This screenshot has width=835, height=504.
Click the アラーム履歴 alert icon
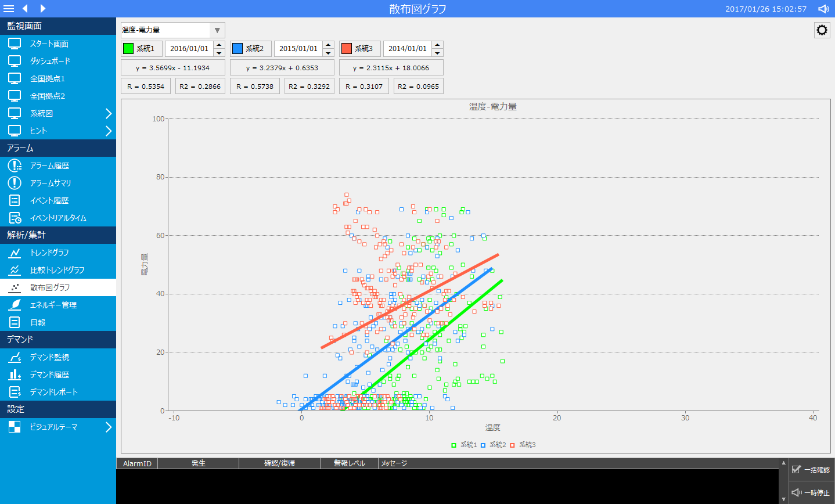click(x=15, y=165)
